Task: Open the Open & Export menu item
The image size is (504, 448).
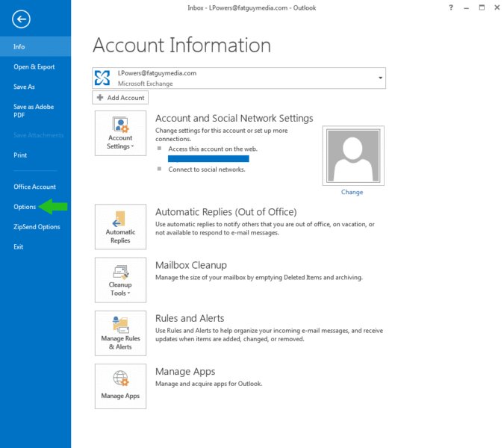Action: coord(34,66)
